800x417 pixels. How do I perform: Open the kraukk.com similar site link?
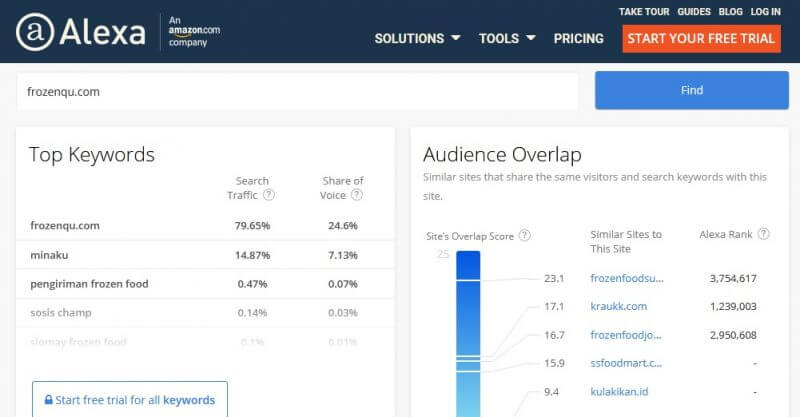[618, 306]
